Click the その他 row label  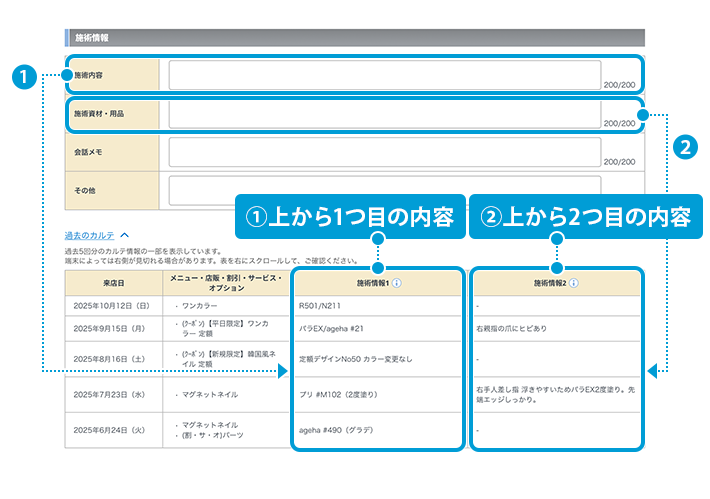pyautogui.click(x=85, y=191)
